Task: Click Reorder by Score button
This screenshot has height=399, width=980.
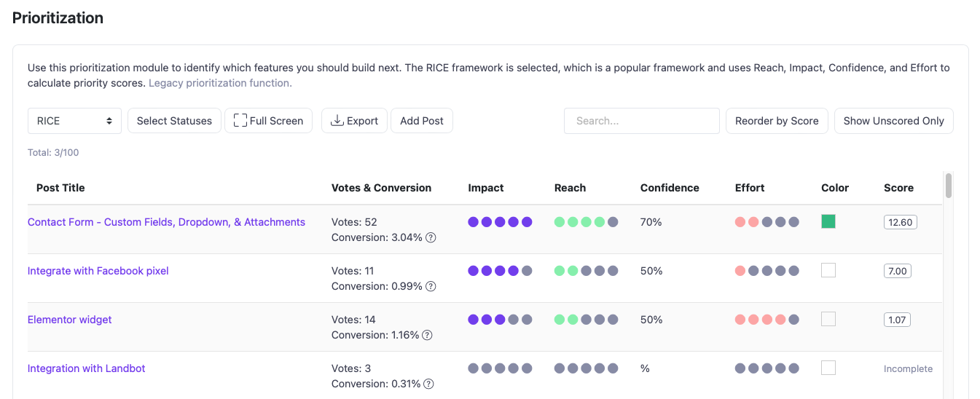Action: [777, 121]
